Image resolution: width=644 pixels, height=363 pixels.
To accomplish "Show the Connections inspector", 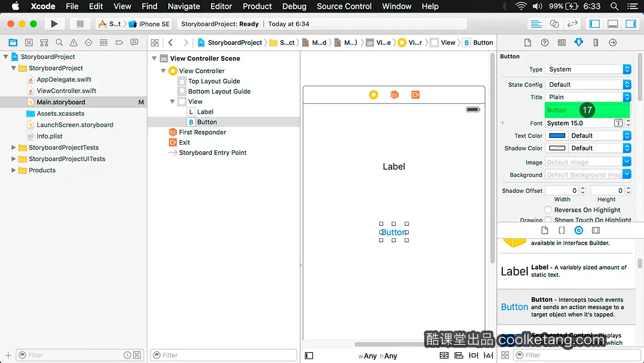I will [x=613, y=43].
